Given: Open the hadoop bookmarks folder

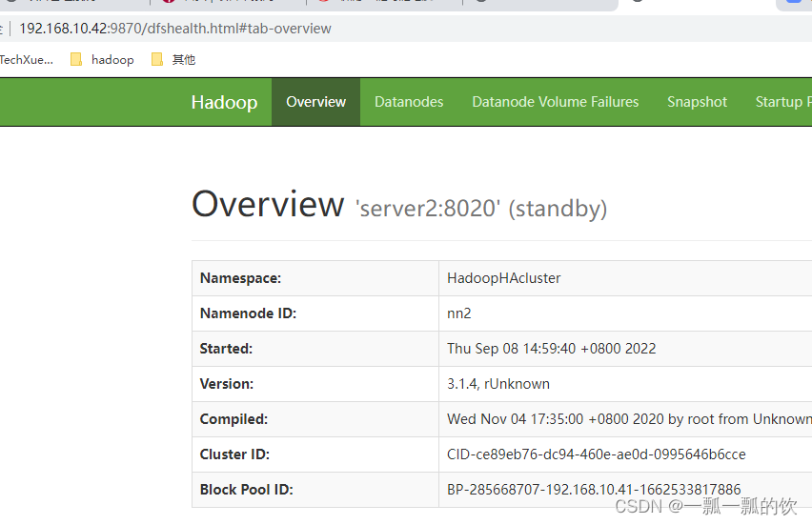Looking at the screenshot, I should [103, 59].
